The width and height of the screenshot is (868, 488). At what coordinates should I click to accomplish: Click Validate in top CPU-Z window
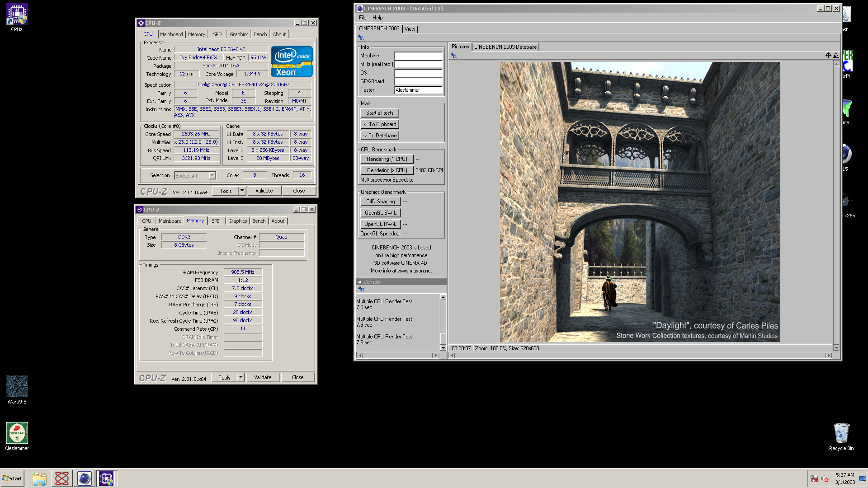(264, 191)
